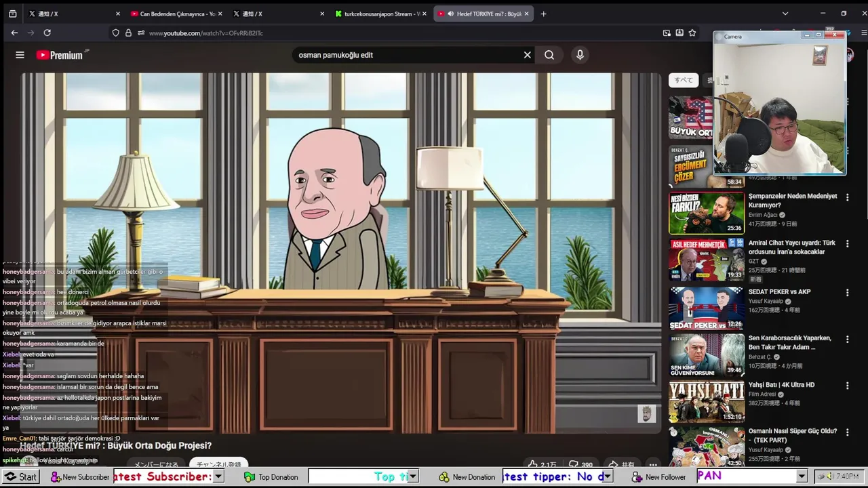Click the New Donation taskbar item
The height and width of the screenshot is (488, 868).
[x=467, y=477]
